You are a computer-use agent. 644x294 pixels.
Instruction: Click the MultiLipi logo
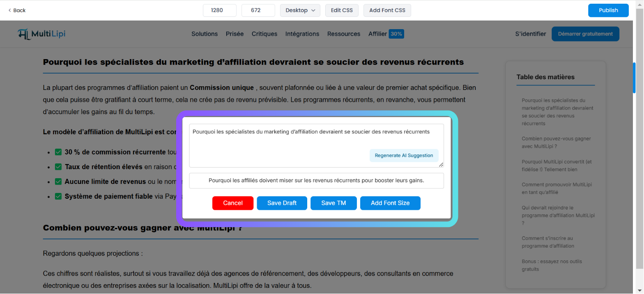(x=42, y=34)
